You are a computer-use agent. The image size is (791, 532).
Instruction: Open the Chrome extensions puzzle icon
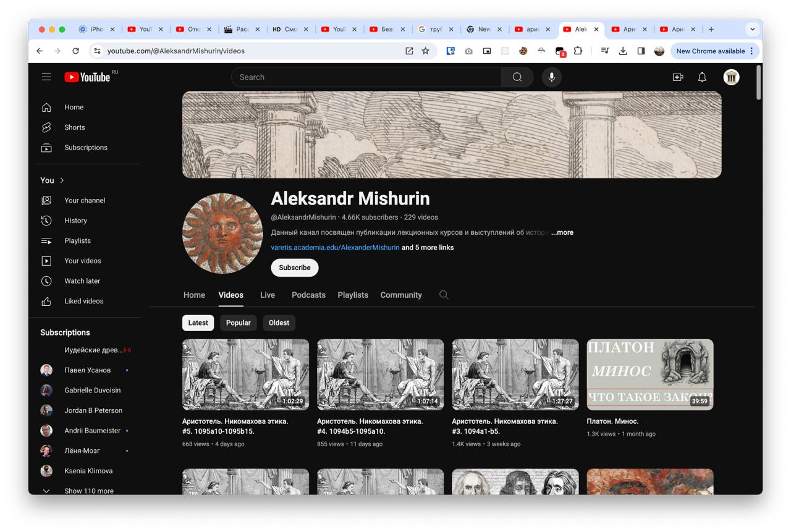[x=578, y=51]
